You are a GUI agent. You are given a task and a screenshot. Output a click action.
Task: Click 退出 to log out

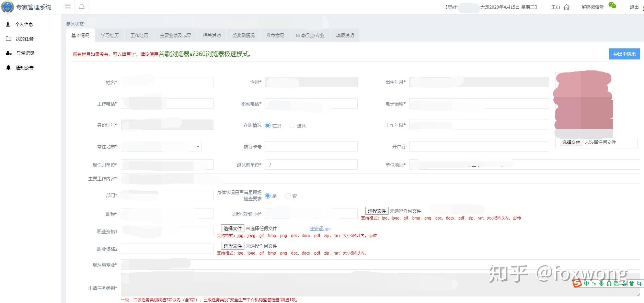pyautogui.click(x=634, y=7)
